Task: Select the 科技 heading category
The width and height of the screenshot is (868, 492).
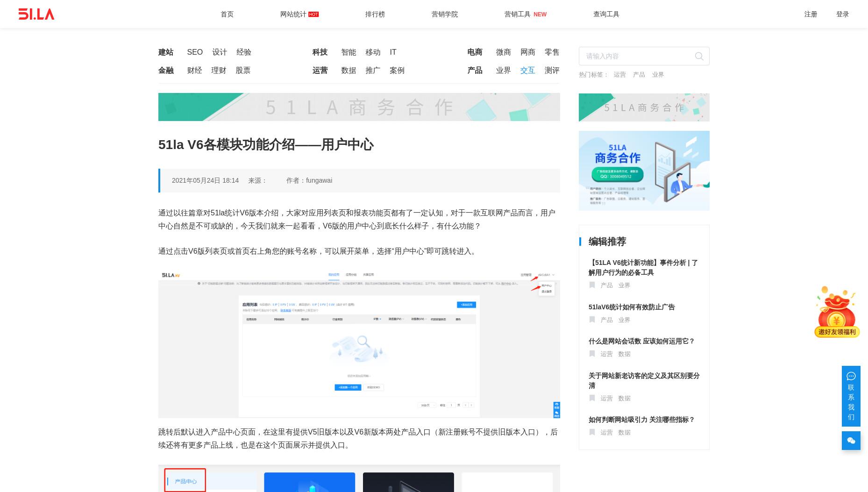Action: (320, 52)
